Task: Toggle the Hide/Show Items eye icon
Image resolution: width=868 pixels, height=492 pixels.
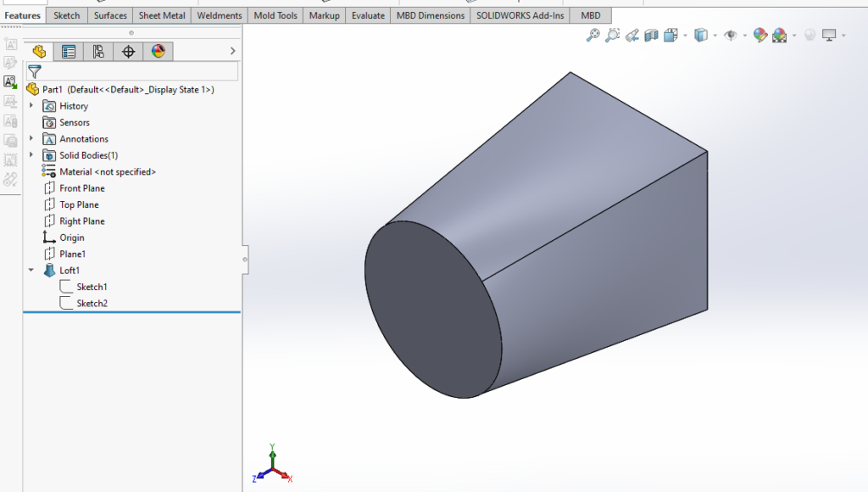Action: [x=732, y=35]
